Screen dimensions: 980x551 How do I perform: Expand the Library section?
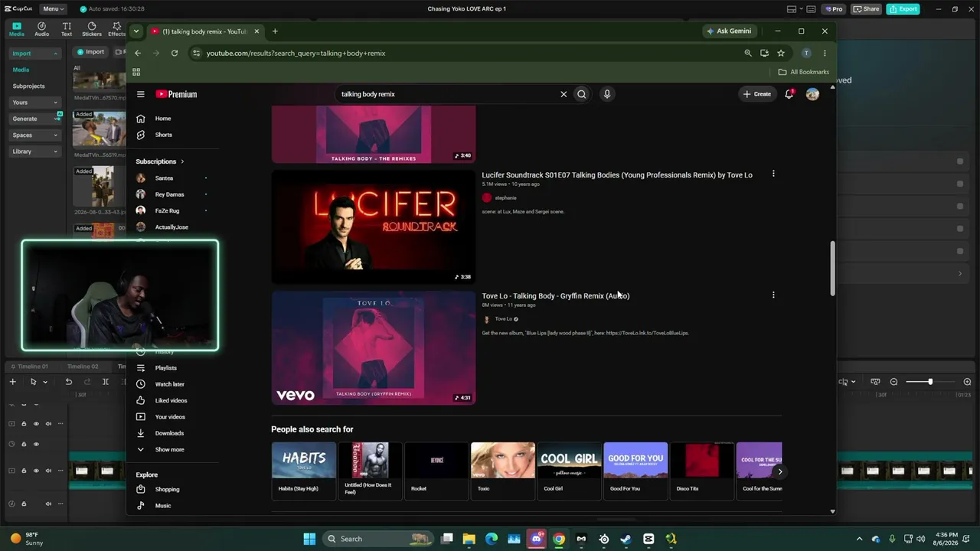tap(34, 152)
